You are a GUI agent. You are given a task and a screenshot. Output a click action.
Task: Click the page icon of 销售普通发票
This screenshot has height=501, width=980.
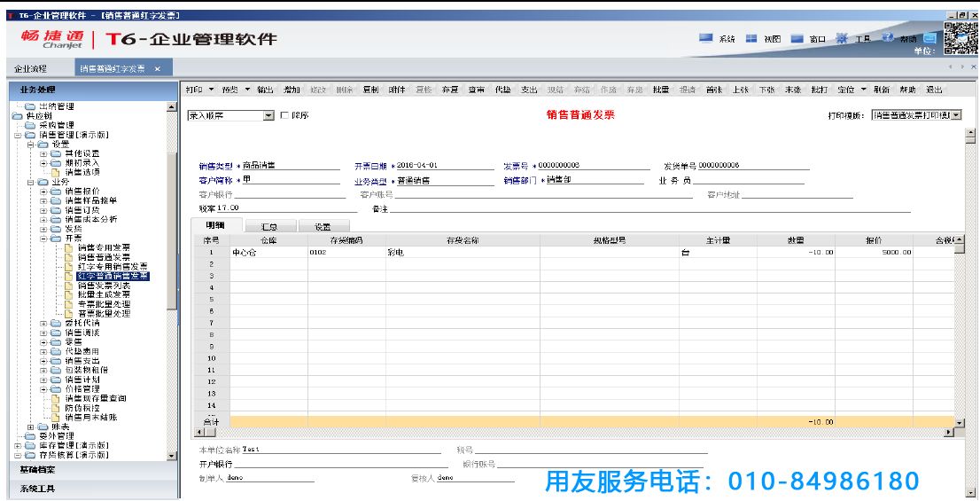(x=69, y=257)
